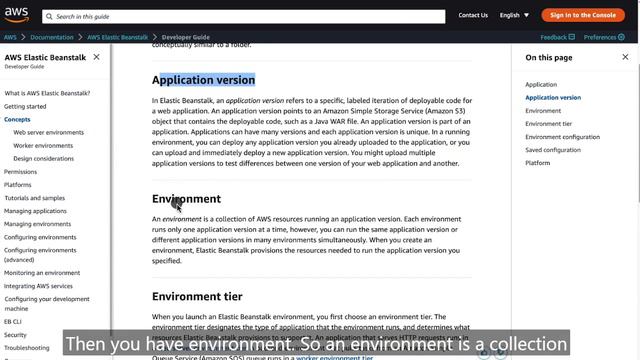Close the On this page panel
This screenshot has width=640, height=360.
pos(625,57)
